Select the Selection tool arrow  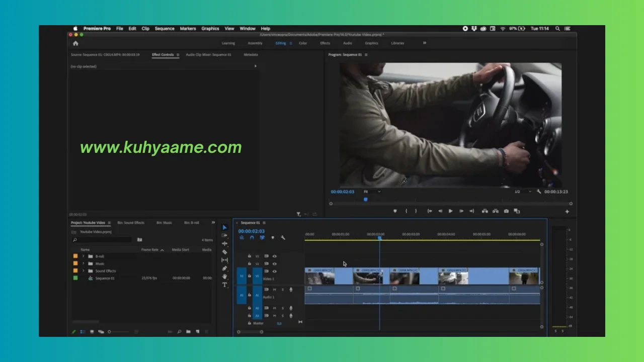click(x=225, y=227)
